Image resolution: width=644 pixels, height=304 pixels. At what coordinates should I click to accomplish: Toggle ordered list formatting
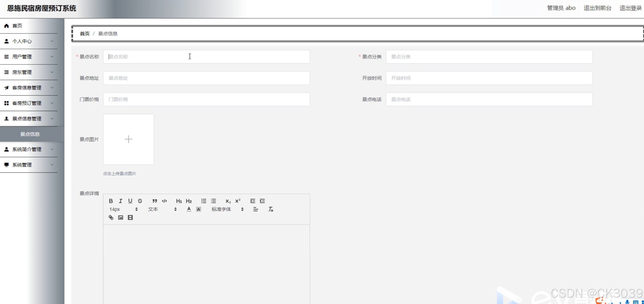(x=204, y=201)
